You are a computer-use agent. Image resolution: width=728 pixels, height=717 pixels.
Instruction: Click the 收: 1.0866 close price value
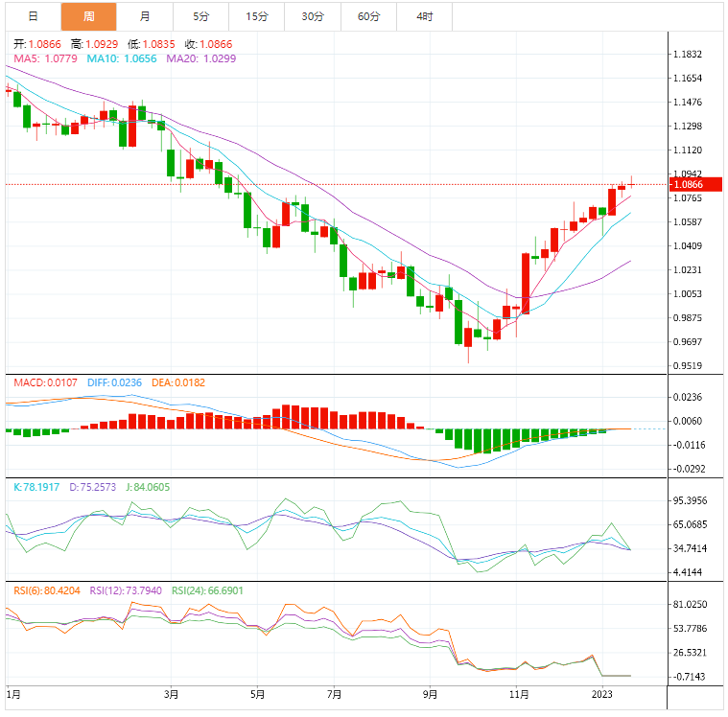coord(208,44)
